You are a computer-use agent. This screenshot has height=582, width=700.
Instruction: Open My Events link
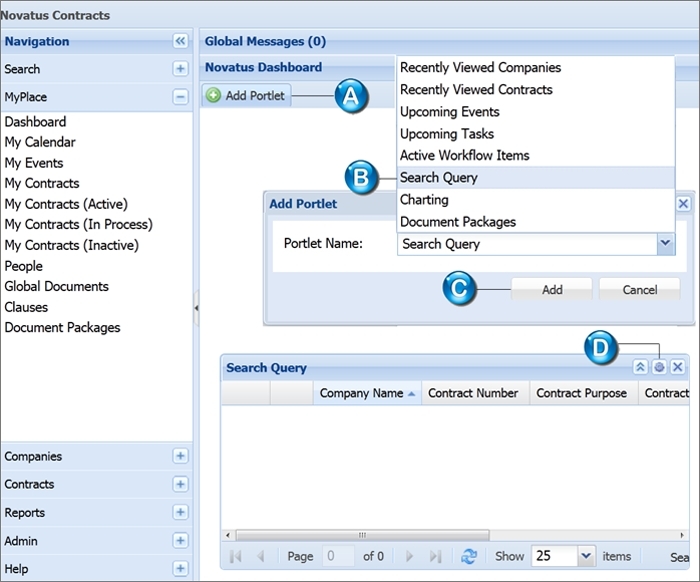click(x=33, y=163)
